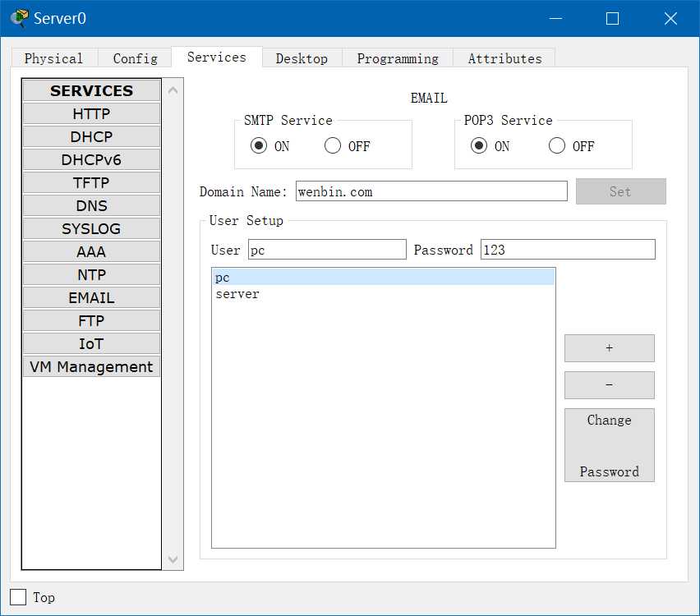
Task: Show the Attributes tab
Action: click(x=504, y=58)
